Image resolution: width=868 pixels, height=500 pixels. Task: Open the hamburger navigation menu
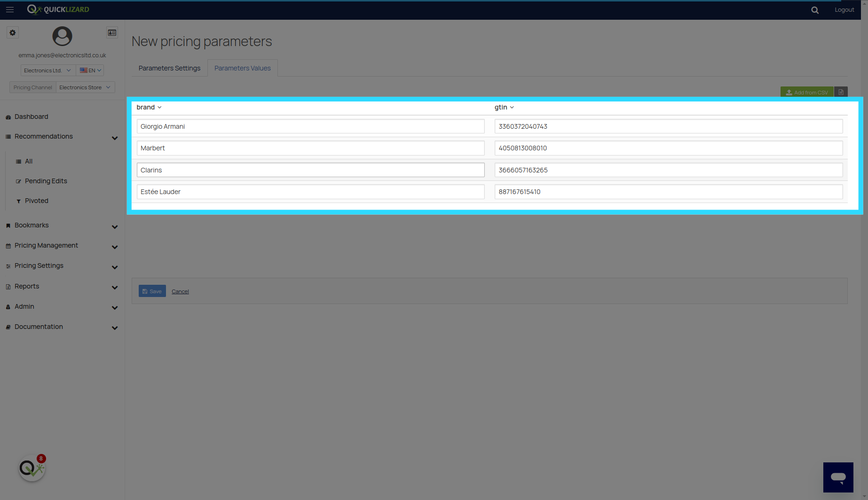10,9
